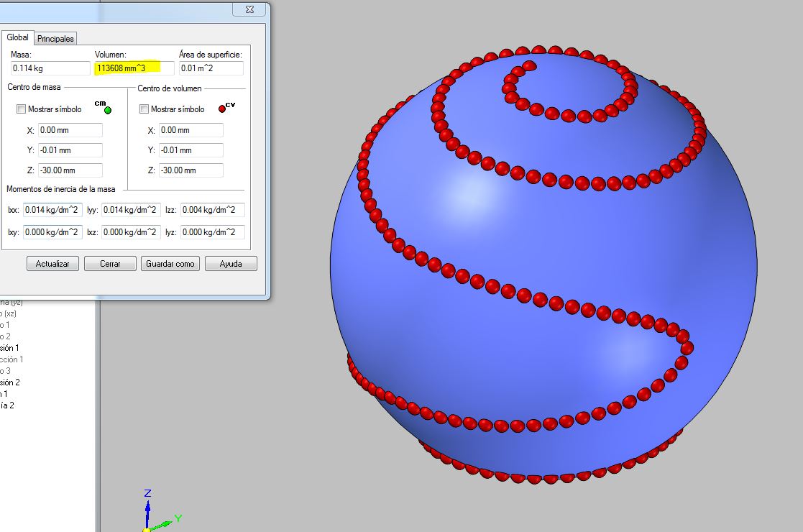The image size is (803, 532).
Task: Click the Centro de masa Z field
Action: 70,170
